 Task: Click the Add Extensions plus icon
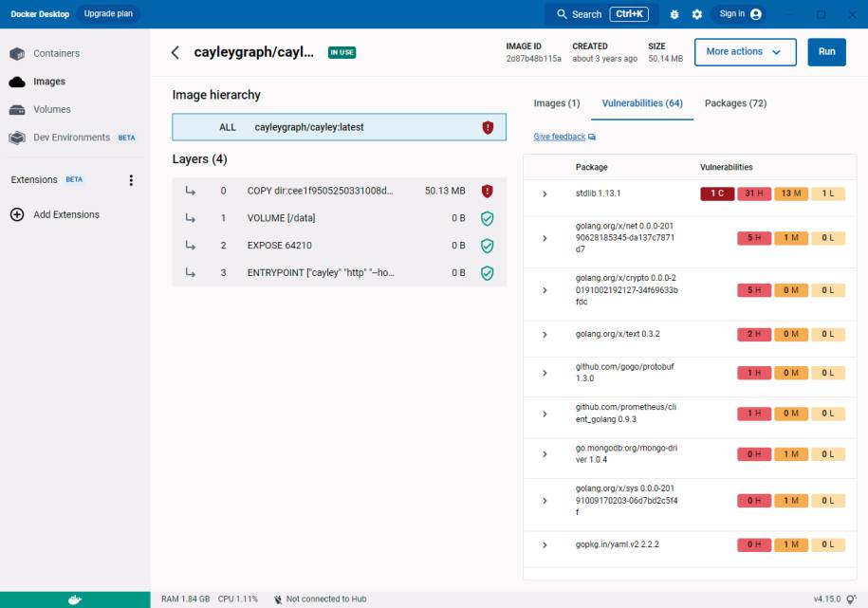coord(17,214)
